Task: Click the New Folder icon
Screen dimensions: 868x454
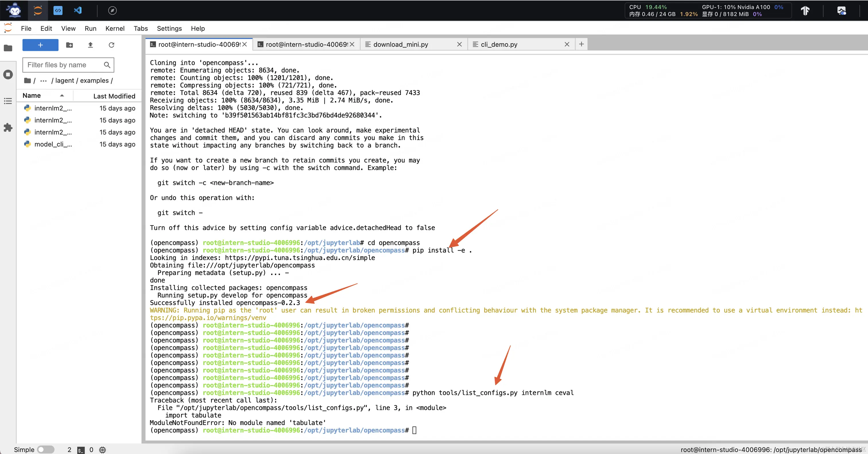Action: [x=69, y=45]
